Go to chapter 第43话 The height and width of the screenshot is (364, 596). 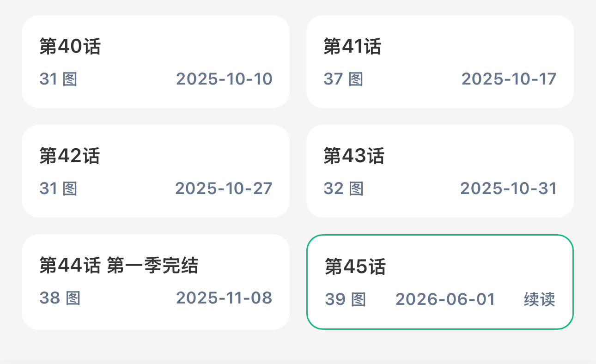coord(440,171)
